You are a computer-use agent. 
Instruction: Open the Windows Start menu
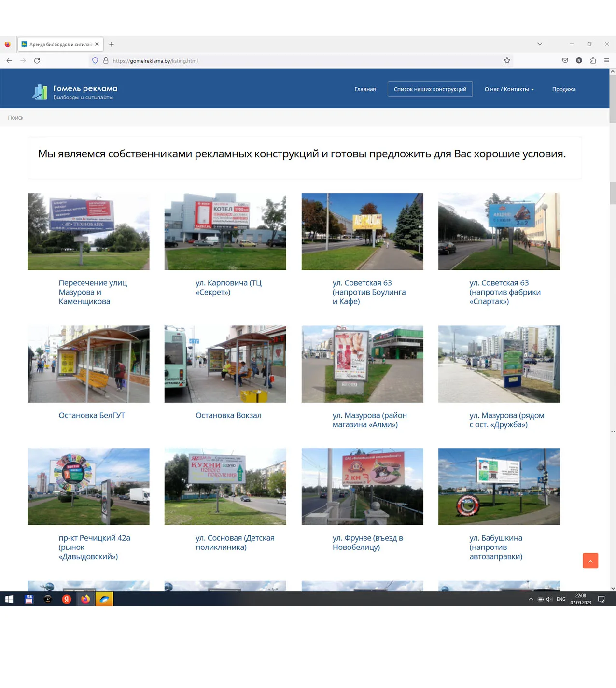[x=9, y=599]
